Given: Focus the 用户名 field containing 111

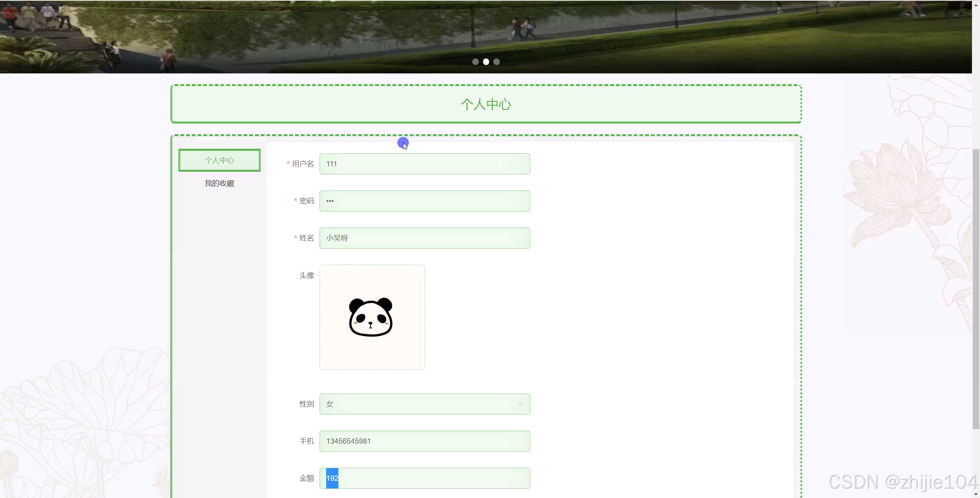Looking at the screenshot, I should [x=425, y=164].
